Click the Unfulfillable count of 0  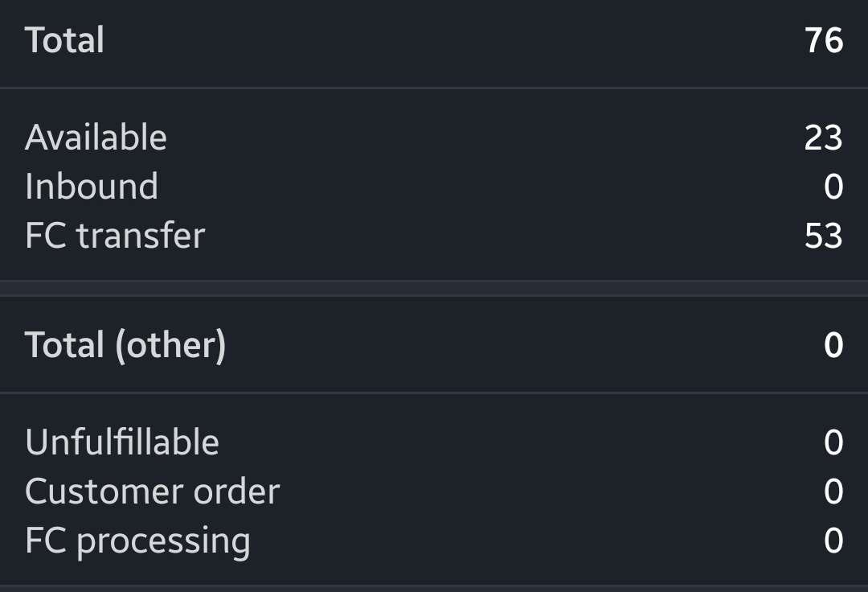pos(833,441)
